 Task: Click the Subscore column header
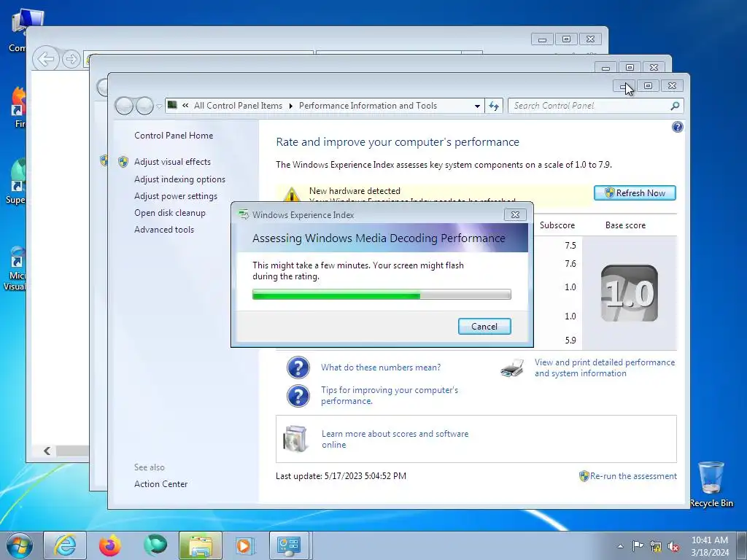557,225
